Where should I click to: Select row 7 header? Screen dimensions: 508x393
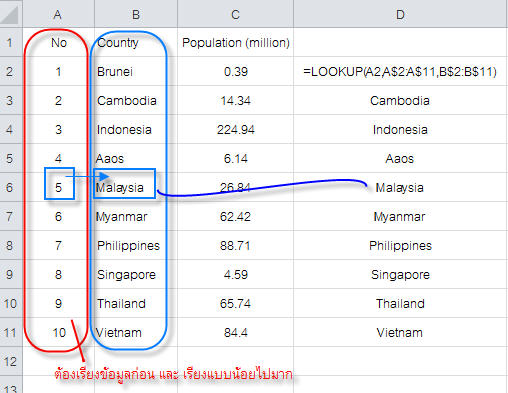coord(11,216)
